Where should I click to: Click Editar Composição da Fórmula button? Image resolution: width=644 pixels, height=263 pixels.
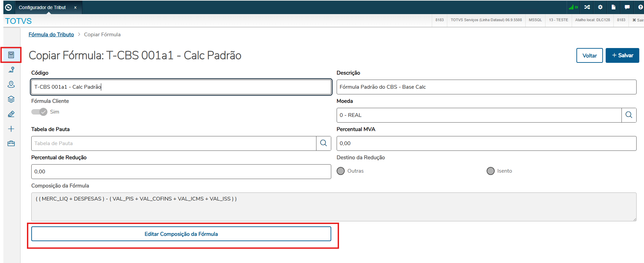coord(181,234)
